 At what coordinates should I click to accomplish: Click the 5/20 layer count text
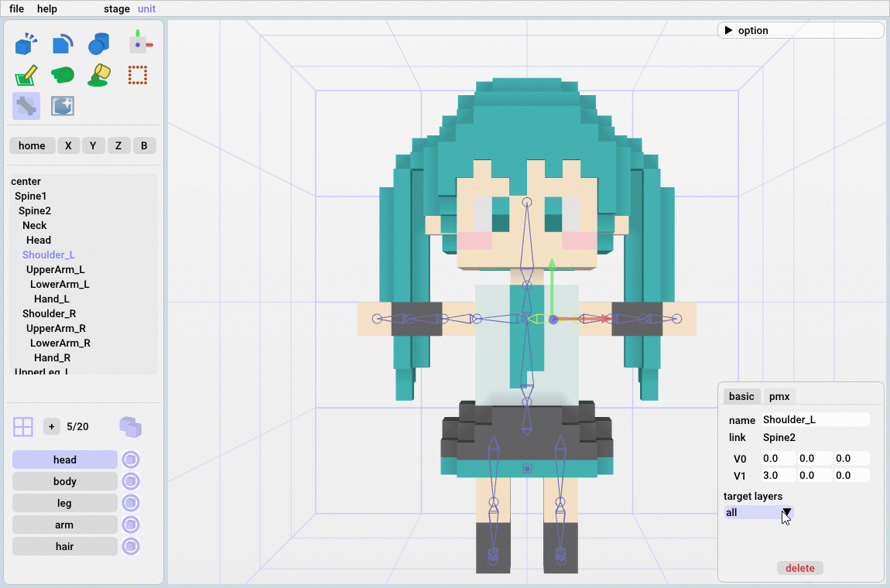tap(77, 427)
